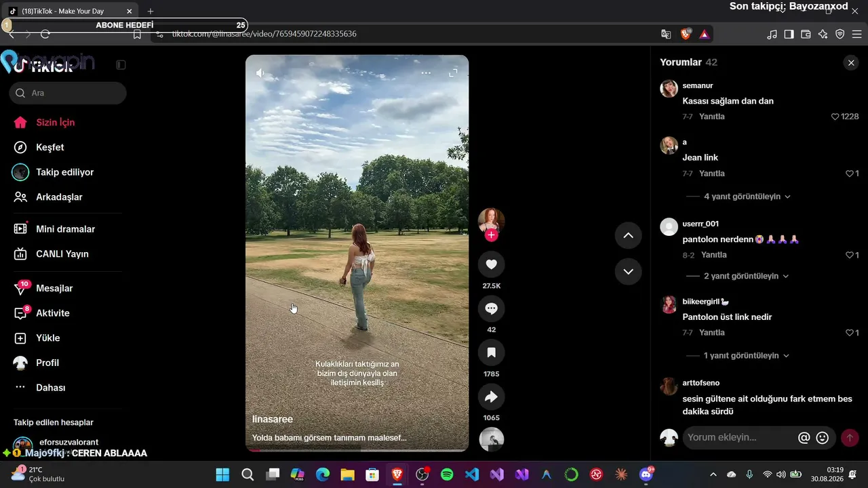Viewport: 868px width, 488px height.
Task: Reload the page with the browser refresh button
Action: pos(45,34)
